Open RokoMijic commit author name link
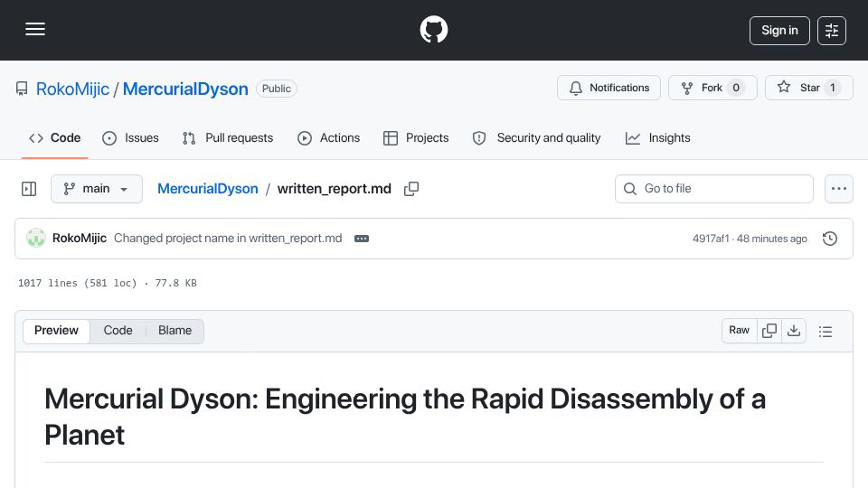This screenshot has width=868, height=488. [80, 238]
